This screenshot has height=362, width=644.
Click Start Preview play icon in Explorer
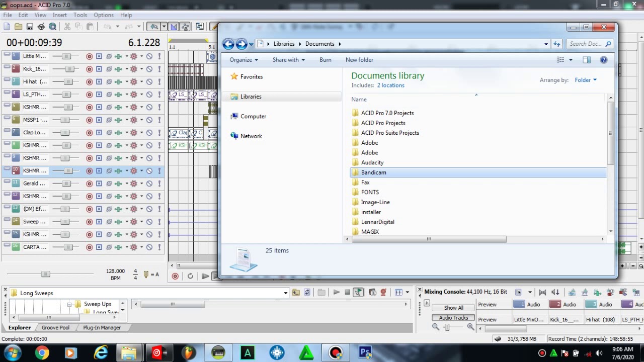[336, 293]
